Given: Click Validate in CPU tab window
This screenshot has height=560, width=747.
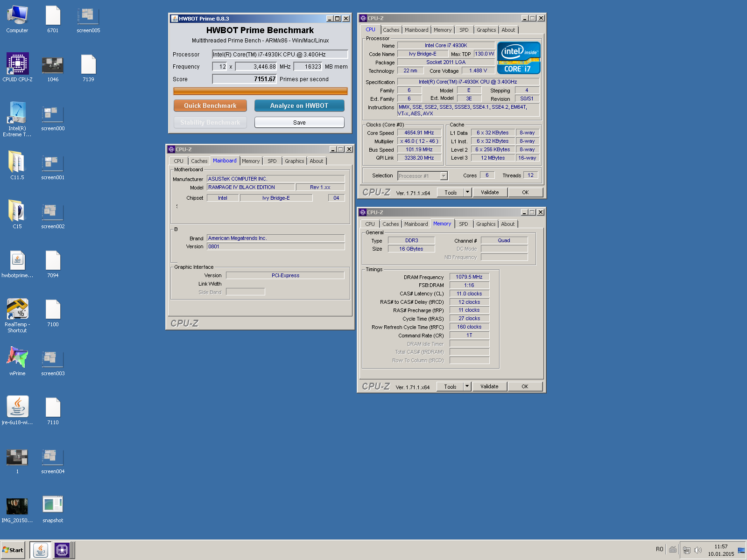Looking at the screenshot, I should tap(490, 192).
